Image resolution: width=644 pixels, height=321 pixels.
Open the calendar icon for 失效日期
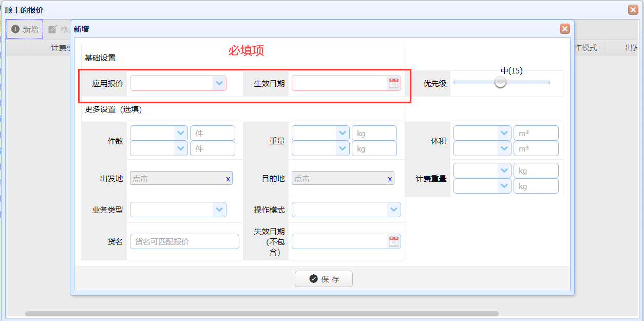click(394, 241)
